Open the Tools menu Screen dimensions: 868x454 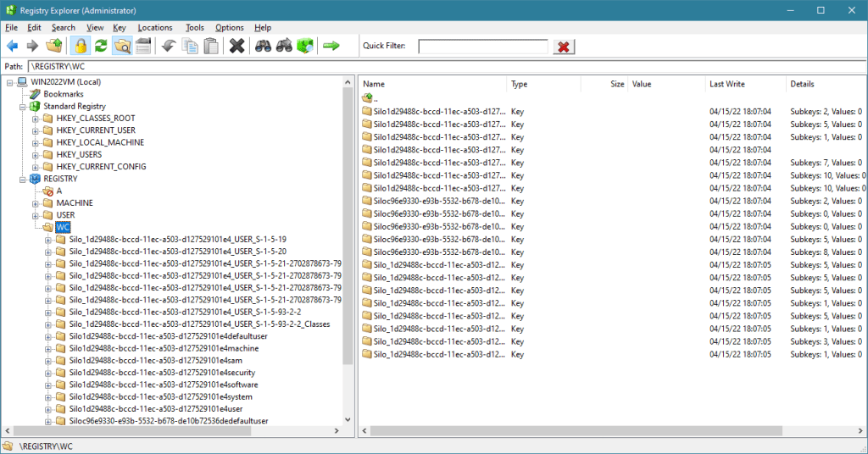tap(195, 27)
